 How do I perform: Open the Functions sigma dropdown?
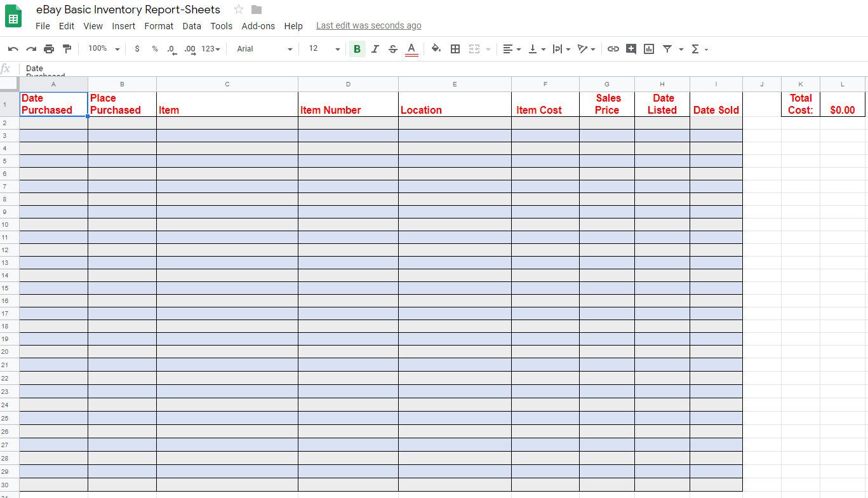point(699,49)
